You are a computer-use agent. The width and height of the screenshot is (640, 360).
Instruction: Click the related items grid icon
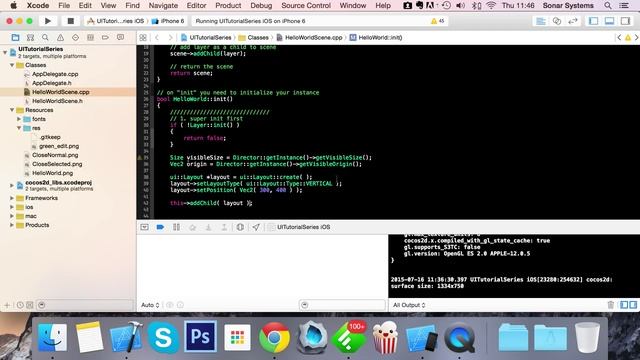[143, 38]
